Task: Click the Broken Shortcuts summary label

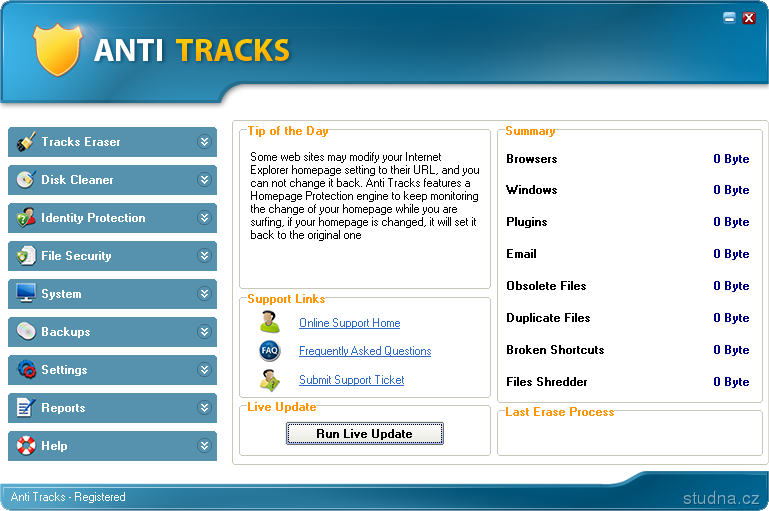Action: (x=555, y=350)
